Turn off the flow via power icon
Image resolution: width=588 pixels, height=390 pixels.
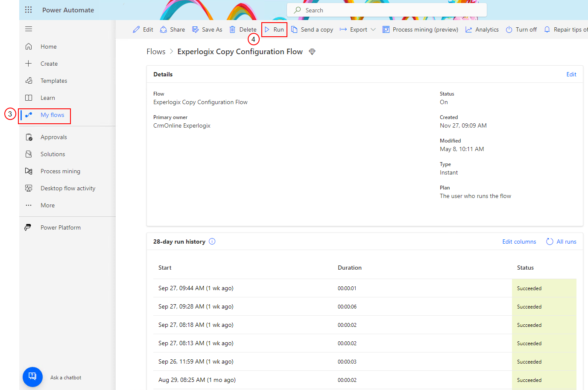pyautogui.click(x=509, y=29)
